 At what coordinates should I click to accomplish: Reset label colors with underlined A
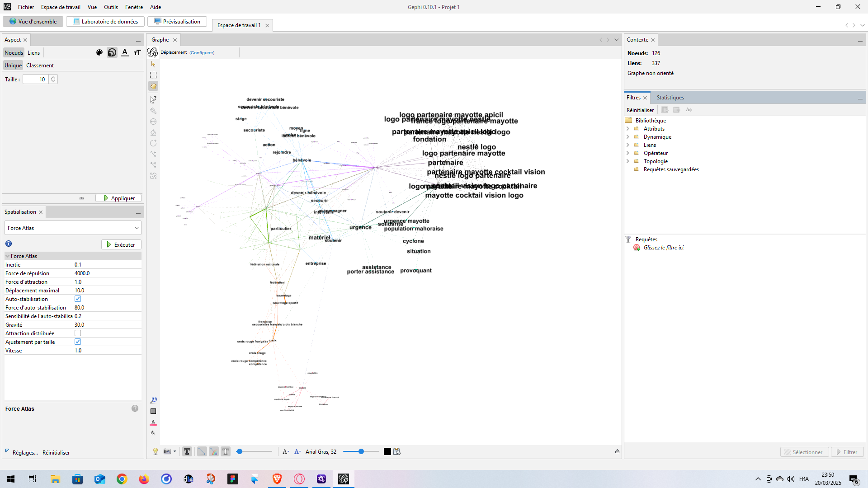click(153, 422)
